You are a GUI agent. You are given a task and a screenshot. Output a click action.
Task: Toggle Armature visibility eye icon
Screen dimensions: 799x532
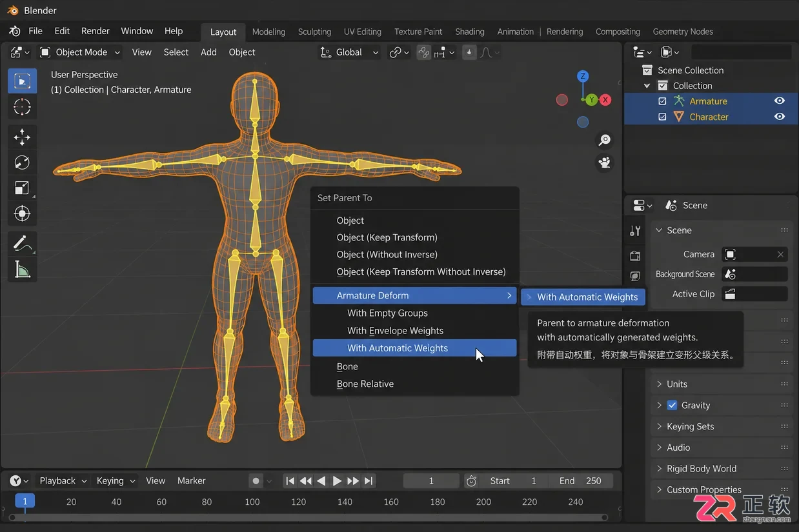pyautogui.click(x=780, y=101)
